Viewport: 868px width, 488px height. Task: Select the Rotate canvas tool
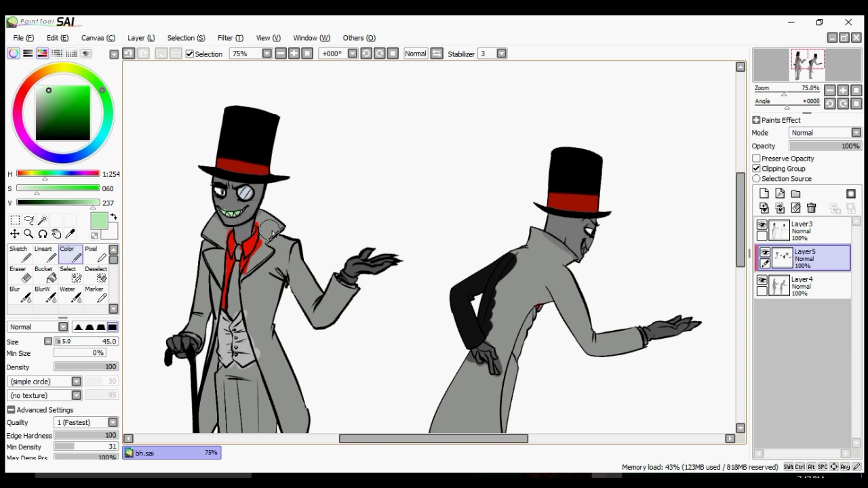click(42, 234)
